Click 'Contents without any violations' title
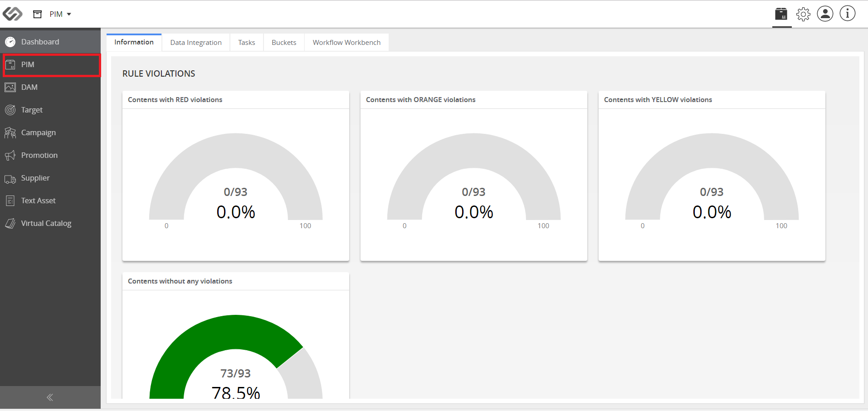Screen dimensions: 868x411 [x=180, y=281]
